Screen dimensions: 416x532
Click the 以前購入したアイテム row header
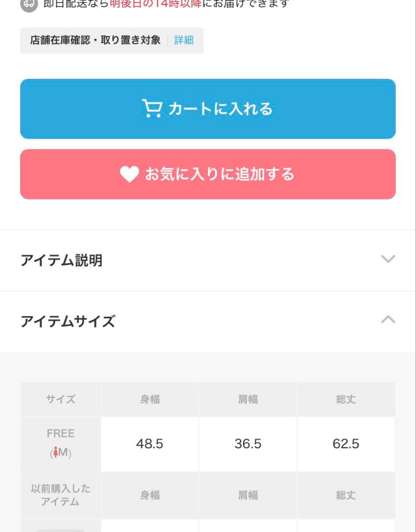[61, 495]
